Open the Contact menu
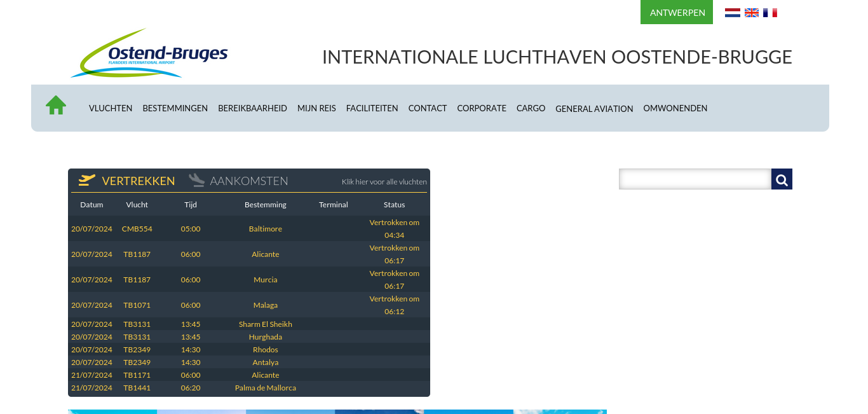 point(428,108)
